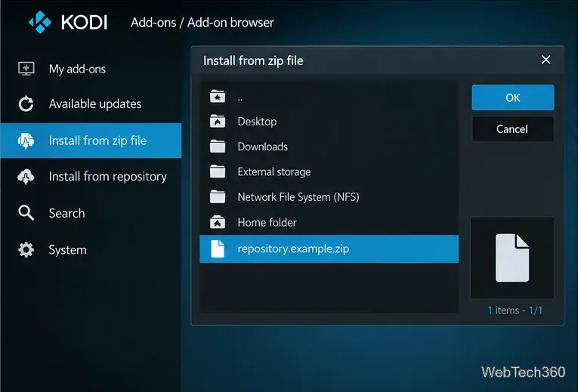The height and width of the screenshot is (392, 578).
Task: Go up to the parent directory '..'
Action: click(x=329, y=97)
